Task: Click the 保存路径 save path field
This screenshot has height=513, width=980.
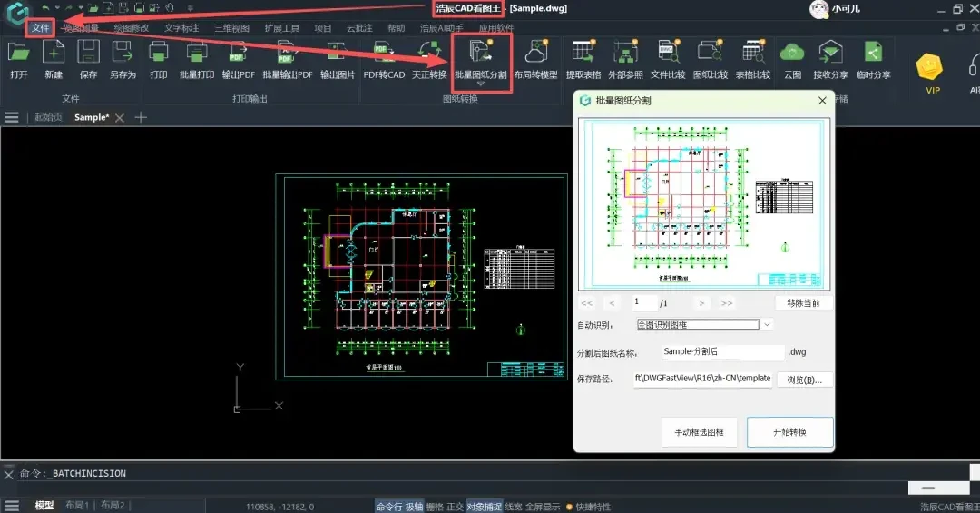Action: (x=702, y=379)
